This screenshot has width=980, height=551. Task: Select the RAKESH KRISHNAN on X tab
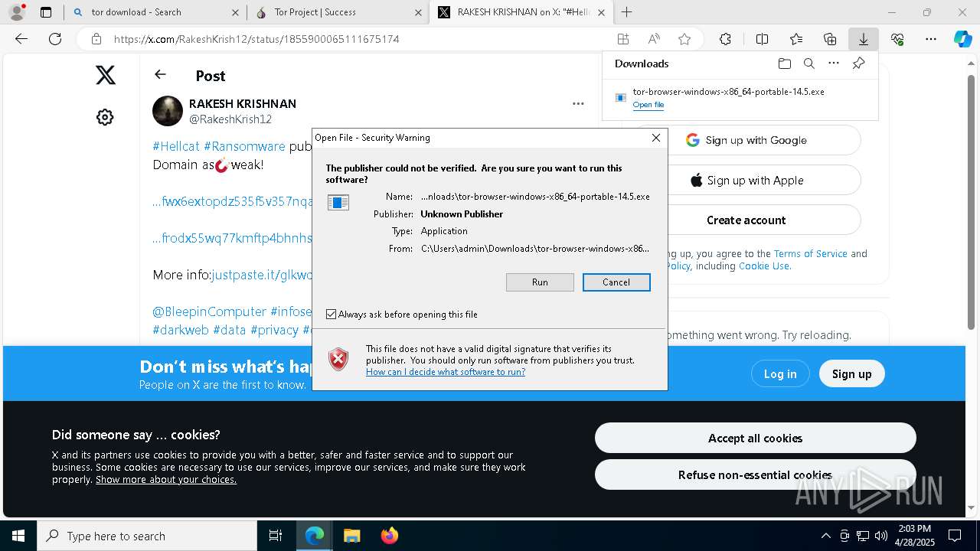[521, 12]
